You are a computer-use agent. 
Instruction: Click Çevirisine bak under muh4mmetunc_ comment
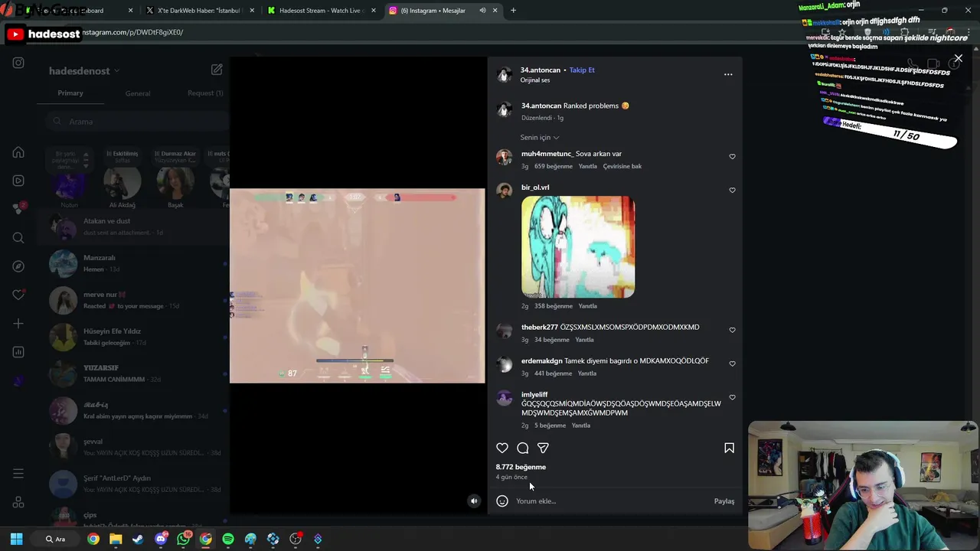pyautogui.click(x=622, y=166)
